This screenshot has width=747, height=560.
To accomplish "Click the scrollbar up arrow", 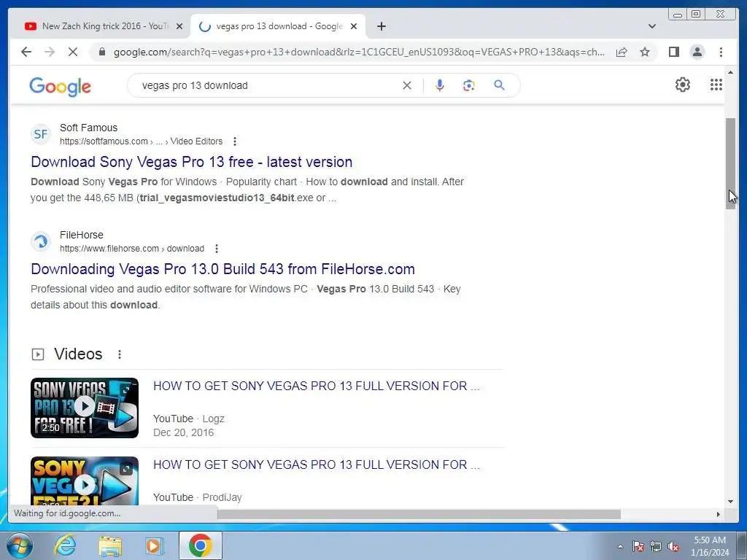I will 730,72.
